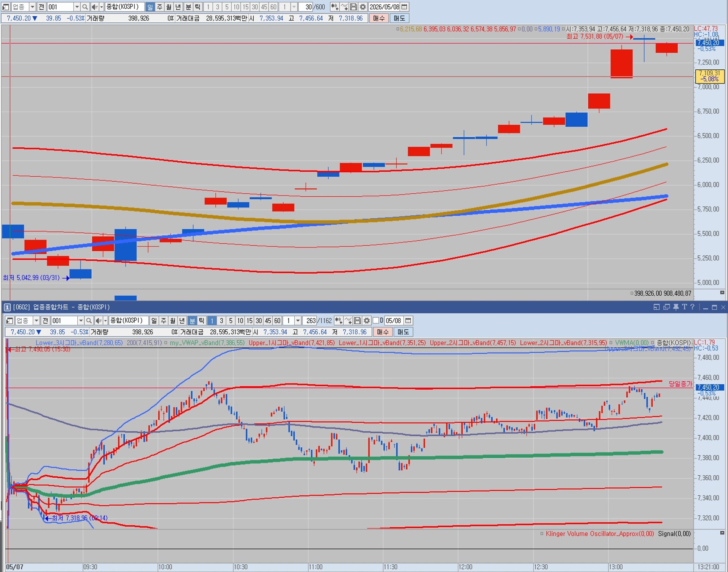Screen dimensions: 728x572
Task: Click the small collapse icon at the Klinger oscillator panel
Action: click(722, 533)
